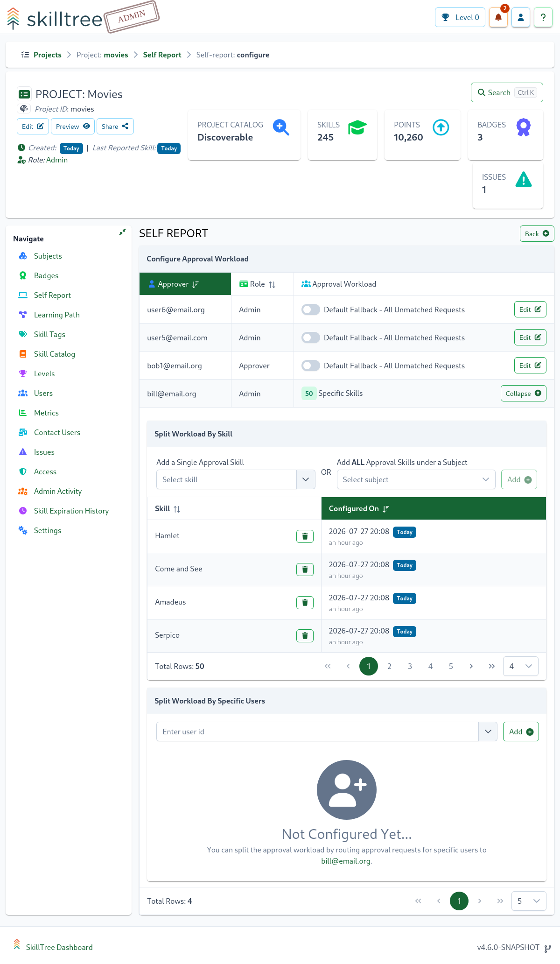Click the Self Report breadcrumb link
Image resolution: width=560 pixels, height=964 pixels.
click(162, 55)
